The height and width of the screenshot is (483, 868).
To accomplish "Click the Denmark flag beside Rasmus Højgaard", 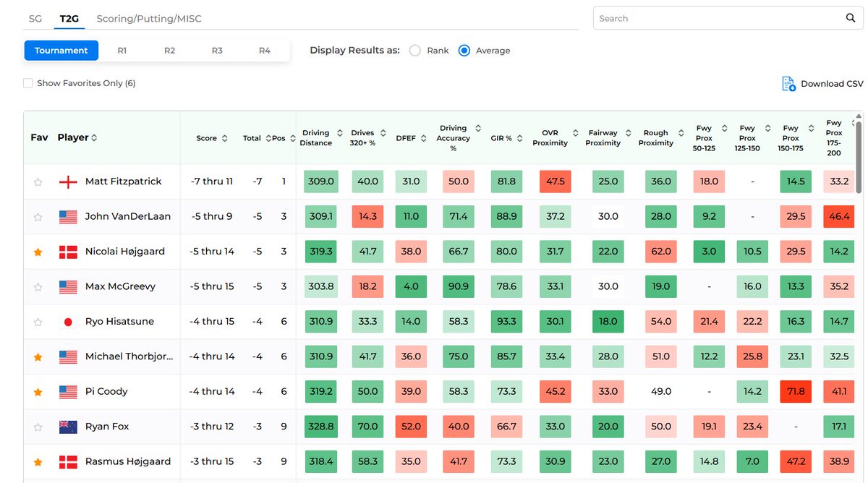I will 68,462.
